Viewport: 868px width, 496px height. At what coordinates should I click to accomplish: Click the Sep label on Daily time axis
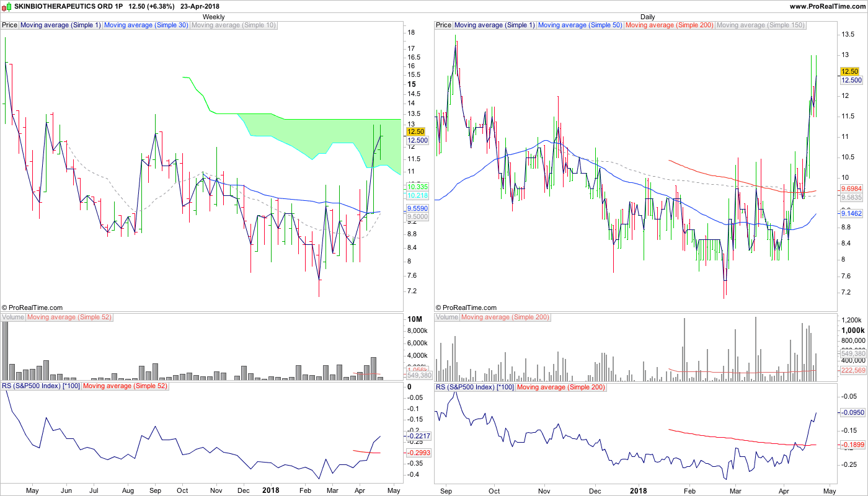(x=446, y=490)
